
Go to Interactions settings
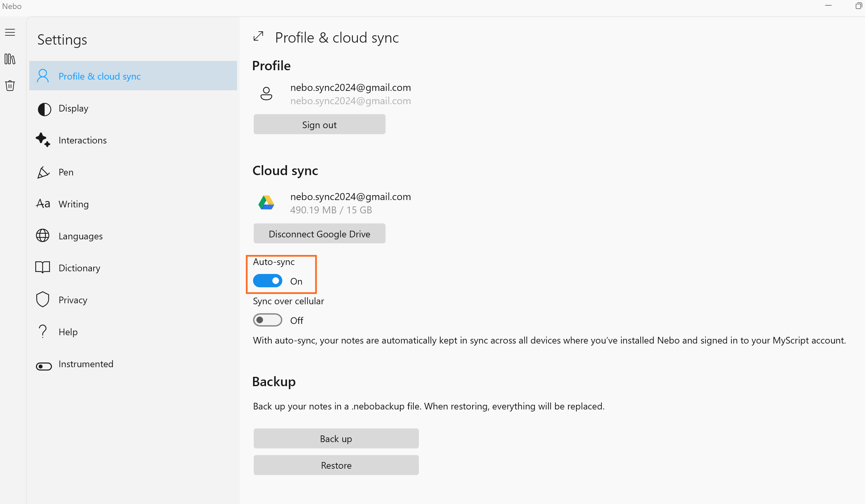tap(82, 140)
